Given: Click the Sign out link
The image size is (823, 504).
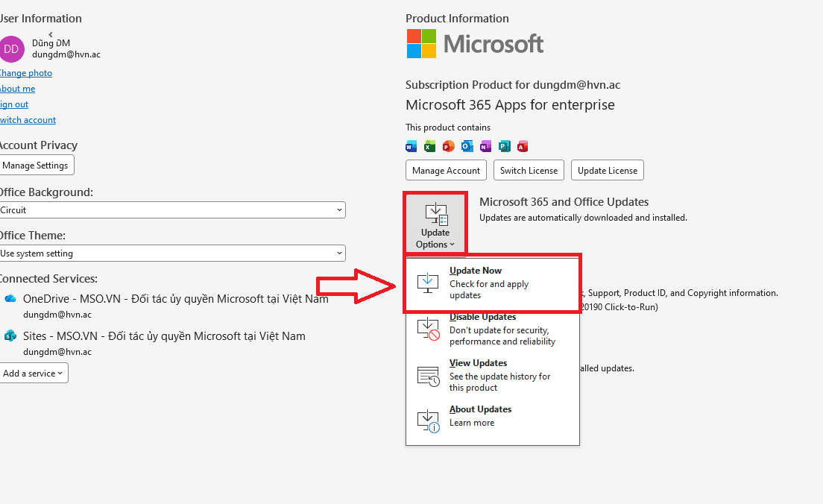Looking at the screenshot, I should pyautogui.click(x=14, y=104).
